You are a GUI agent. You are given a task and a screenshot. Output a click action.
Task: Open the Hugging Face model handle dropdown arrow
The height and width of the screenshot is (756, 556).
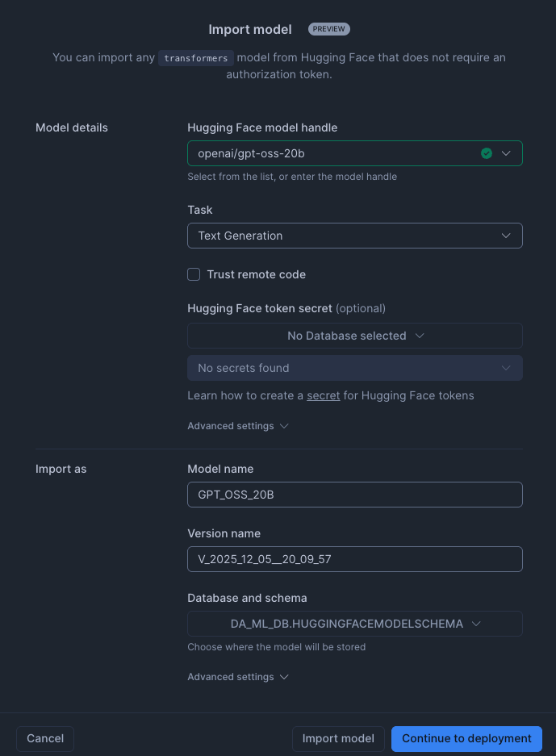[x=507, y=153]
